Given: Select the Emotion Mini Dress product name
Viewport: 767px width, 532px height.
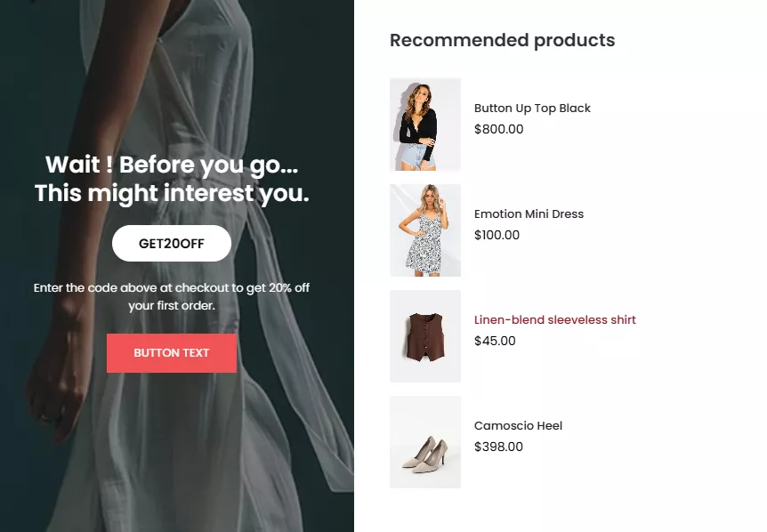Looking at the screenshot, I should coord(529,214).
